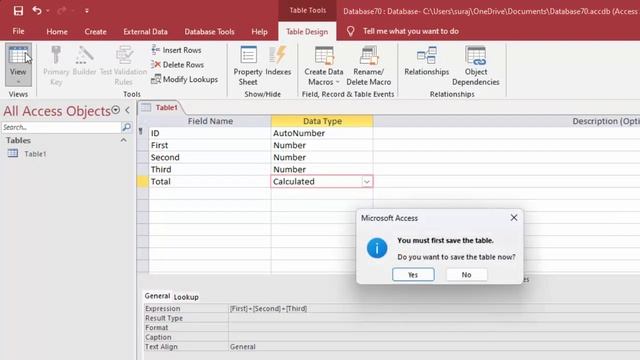Click the search magnifier icon
This screenshot has height=360, width=640.
click(x=127, y=127)
